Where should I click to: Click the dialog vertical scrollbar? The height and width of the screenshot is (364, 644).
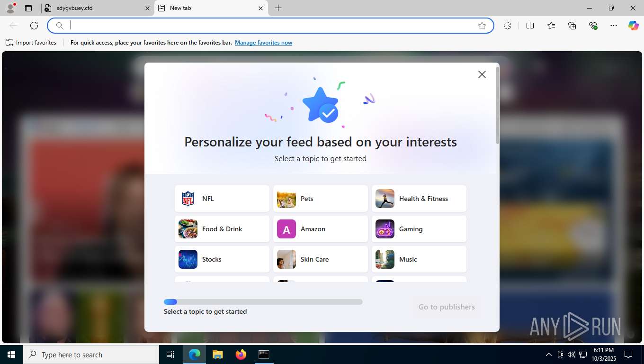[497, 105]
